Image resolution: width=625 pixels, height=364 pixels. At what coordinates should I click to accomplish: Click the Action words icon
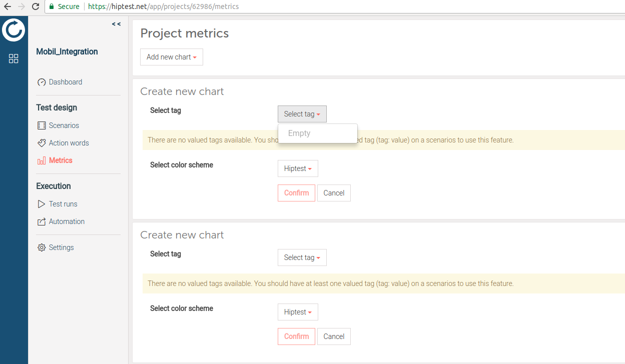[x=42, y=143]
